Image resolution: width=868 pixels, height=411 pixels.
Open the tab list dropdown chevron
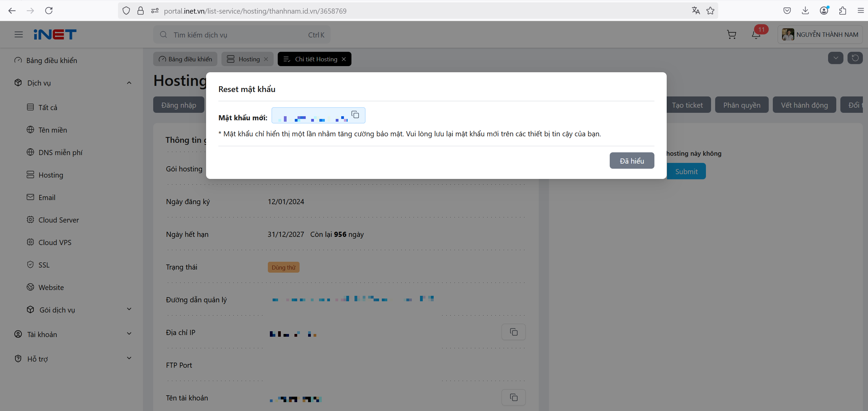(836, 58)
